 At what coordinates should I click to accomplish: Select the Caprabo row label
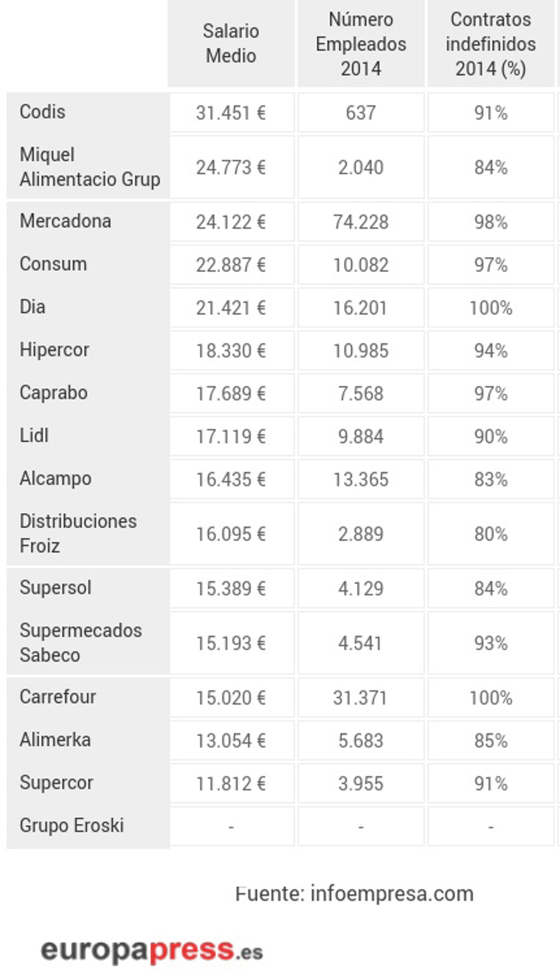(x=54, y=393)
